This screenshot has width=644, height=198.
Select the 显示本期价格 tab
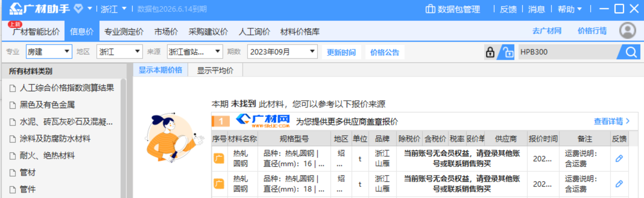click(x=160, y=70)
